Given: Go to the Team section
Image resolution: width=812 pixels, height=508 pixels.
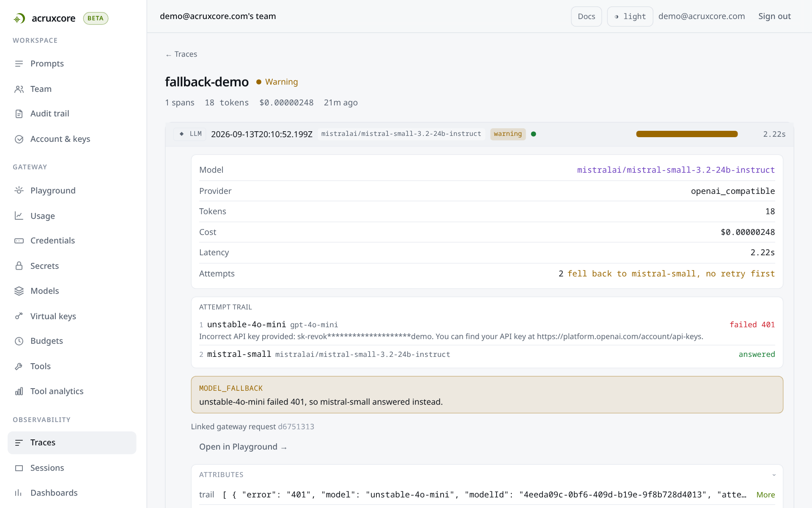Looking at the screenshot, I should 72,89.
